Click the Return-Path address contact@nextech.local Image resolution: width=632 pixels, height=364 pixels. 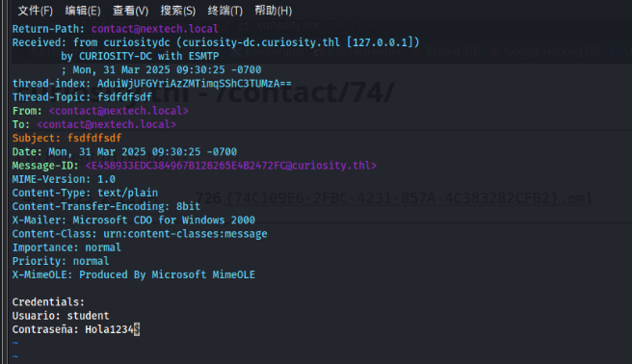click(x=155, y=29)
